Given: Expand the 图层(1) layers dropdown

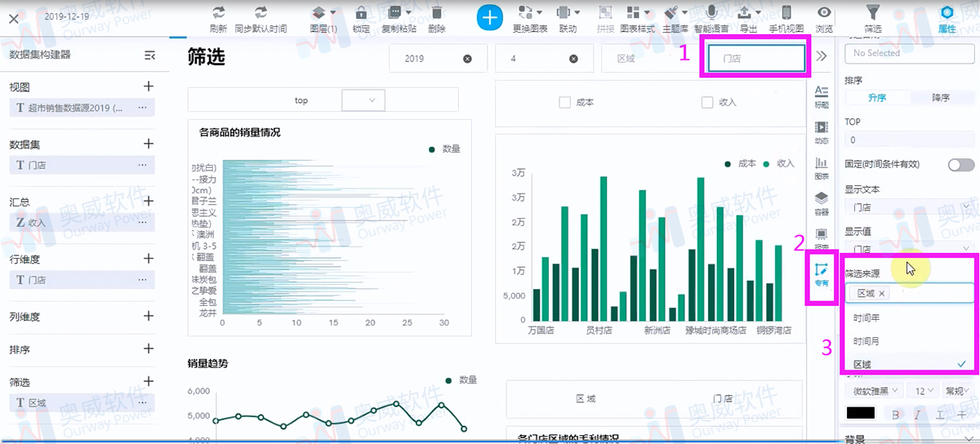Looking at the screenshot, I should tap(323, 13).
